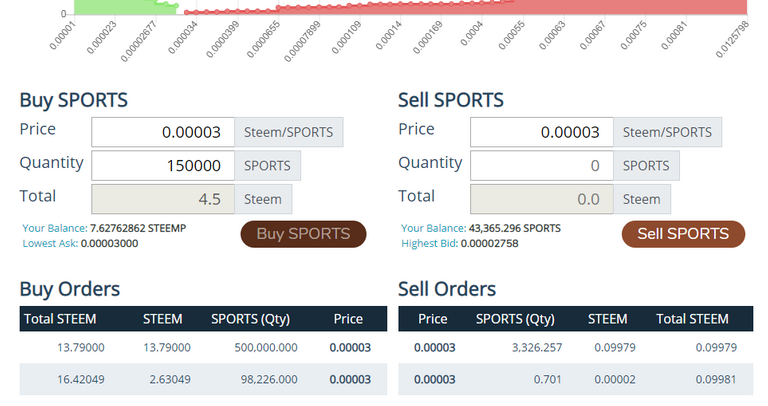The height and width of the screenshot is (406, 768).
Task: Edit the Buy quantity field showing 150000
Action: [163, 166]
